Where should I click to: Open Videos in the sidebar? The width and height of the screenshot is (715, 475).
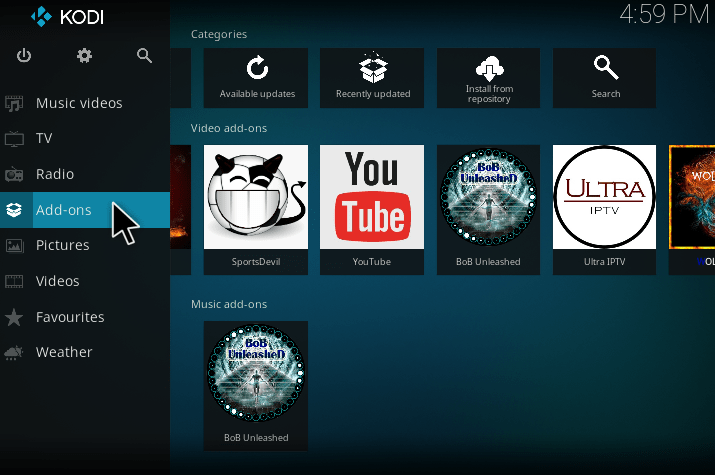tap(85, 281)
